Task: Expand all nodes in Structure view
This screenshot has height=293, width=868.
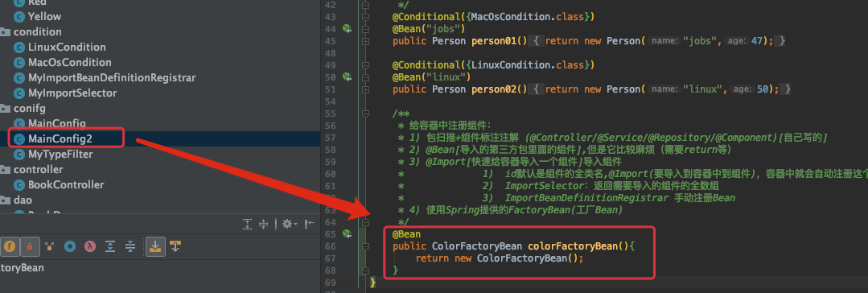Action: (109, 246)
